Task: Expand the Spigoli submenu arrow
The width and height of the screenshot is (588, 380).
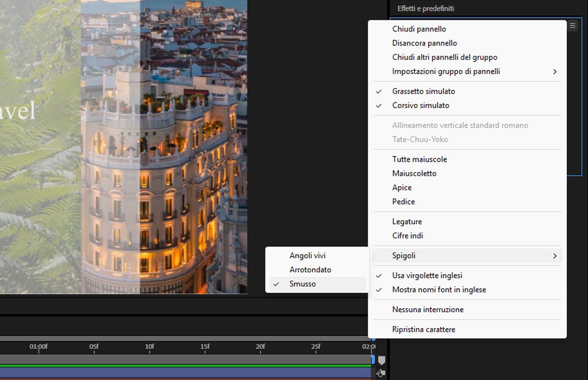Action: click(x=554, y=256)
